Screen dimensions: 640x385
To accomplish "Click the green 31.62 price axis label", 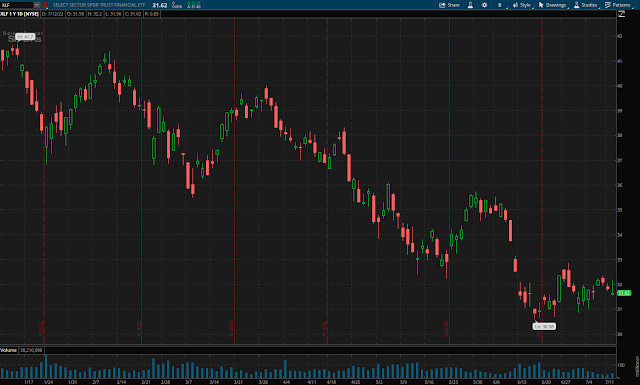I will tap(624, 293).
